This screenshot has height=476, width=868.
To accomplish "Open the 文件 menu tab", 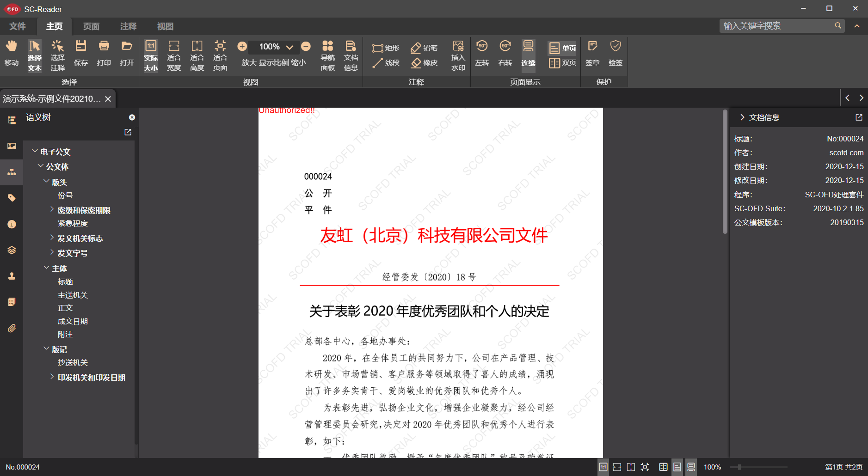I will click(18, 26).
